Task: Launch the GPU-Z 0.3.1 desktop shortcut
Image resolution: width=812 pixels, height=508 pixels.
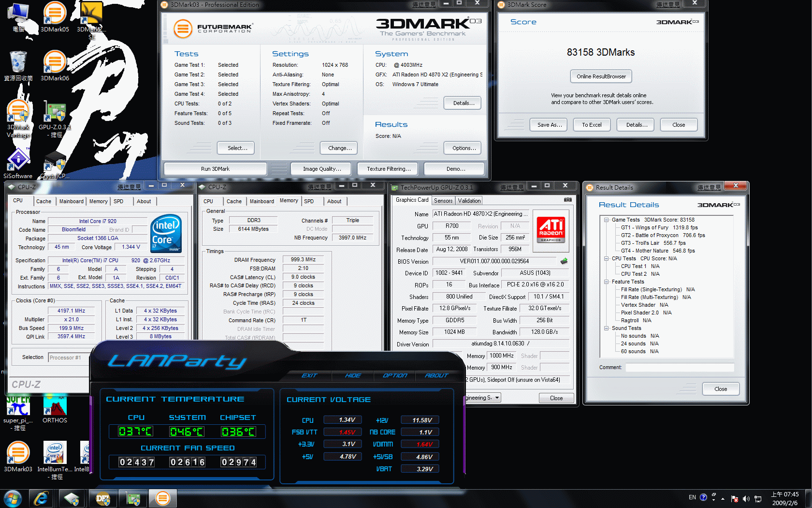Action: (x=55, y=119)
